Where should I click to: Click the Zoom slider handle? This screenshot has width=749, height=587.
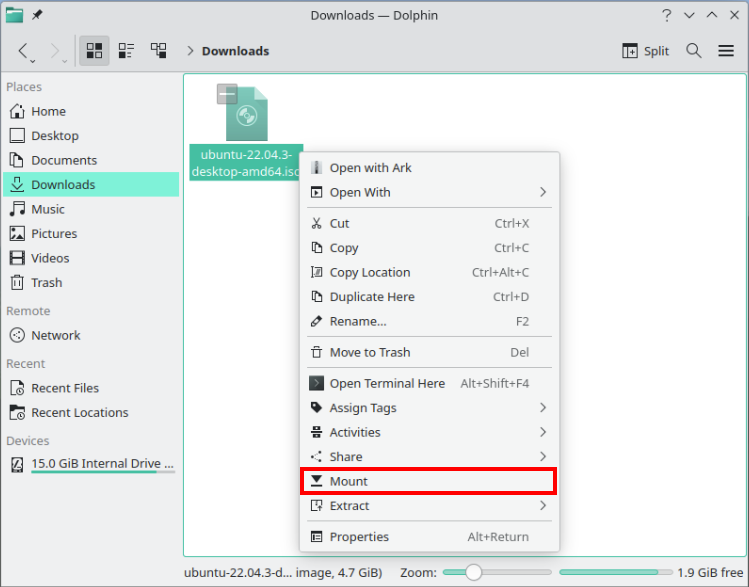pos(473,572)
